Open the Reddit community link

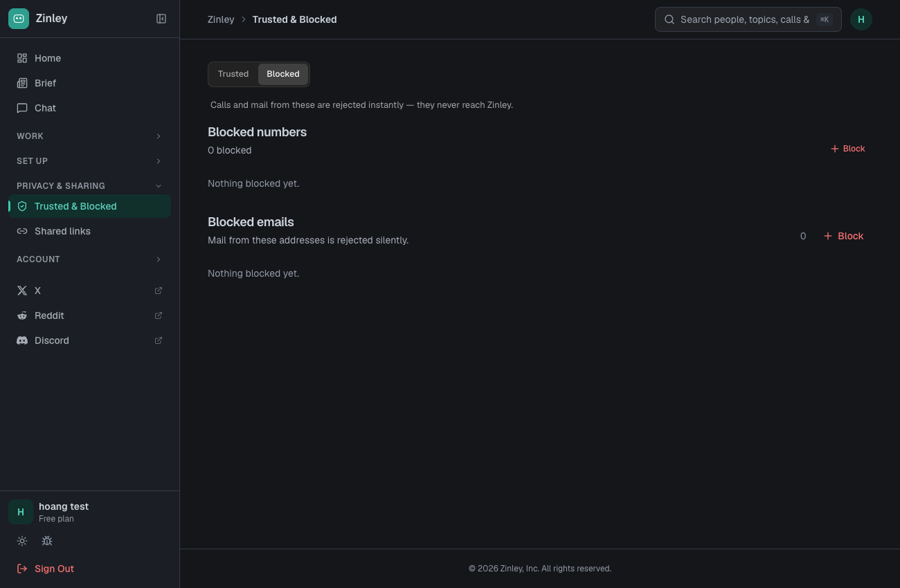89,315
